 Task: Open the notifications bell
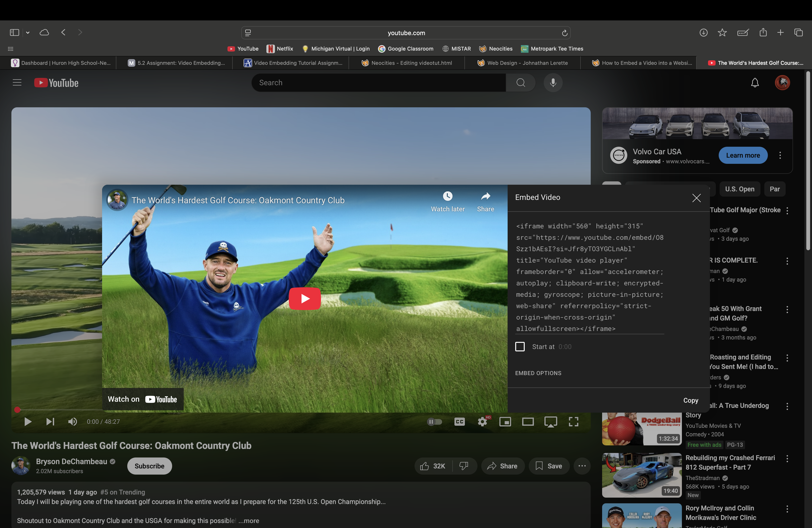(x=755, y=83)
